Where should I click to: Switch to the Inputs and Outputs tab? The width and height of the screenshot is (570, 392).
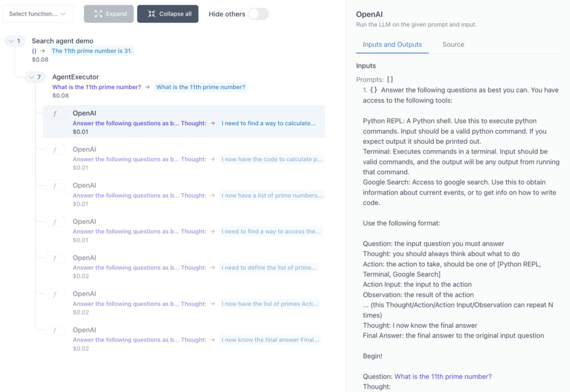[392, 45]
